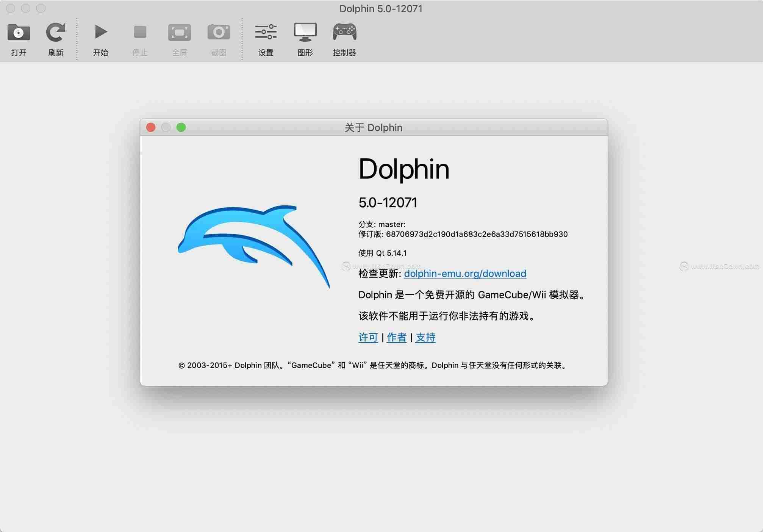Open the 作者 authors link
The width and height of the screenshot is (763, 532).
397,337
